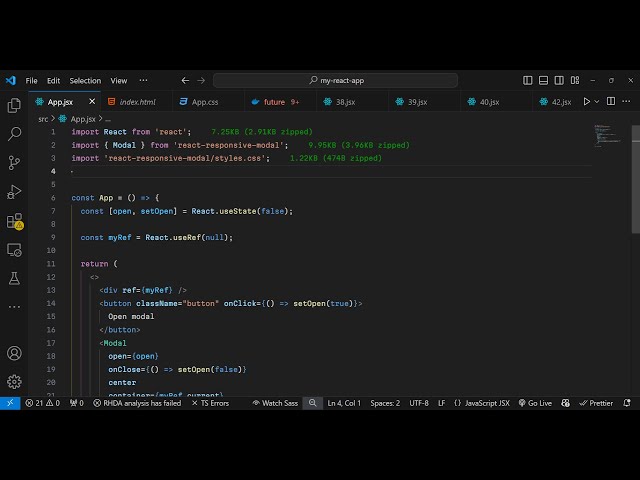Open the Accounts profile icon
Image resolution: width=640 pixels, height=480 pixels.
coord(14,353)
